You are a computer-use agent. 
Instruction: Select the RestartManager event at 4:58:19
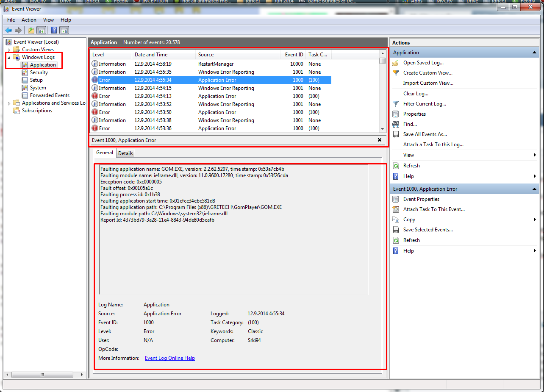[x=211, y=64]
